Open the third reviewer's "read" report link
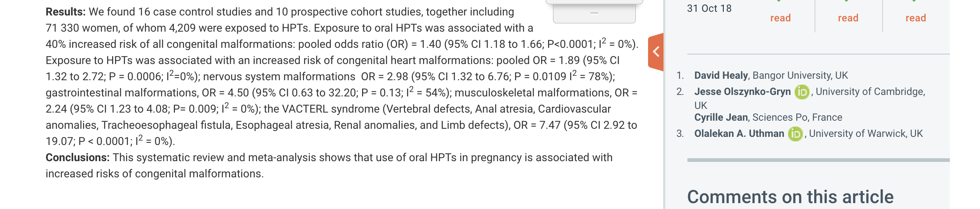This screenshot has height=209, width=980. point(916,18)
